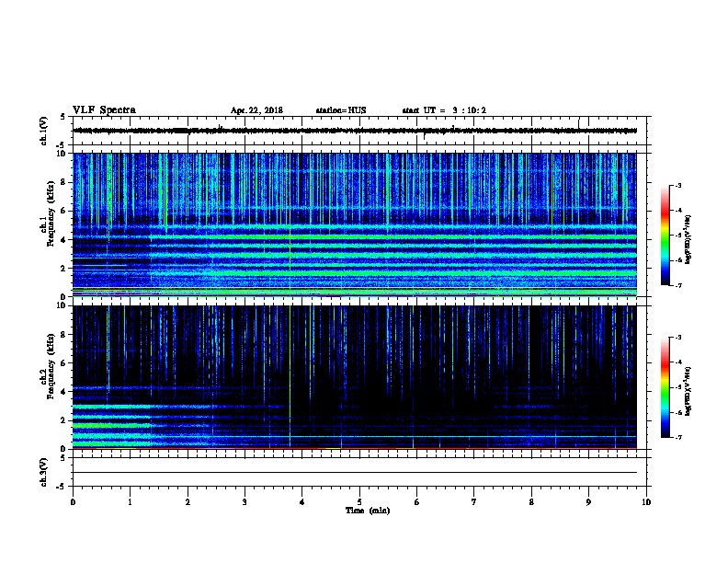
Task: Select the ch.3(V) axis label
Action: tap(44, 473)
